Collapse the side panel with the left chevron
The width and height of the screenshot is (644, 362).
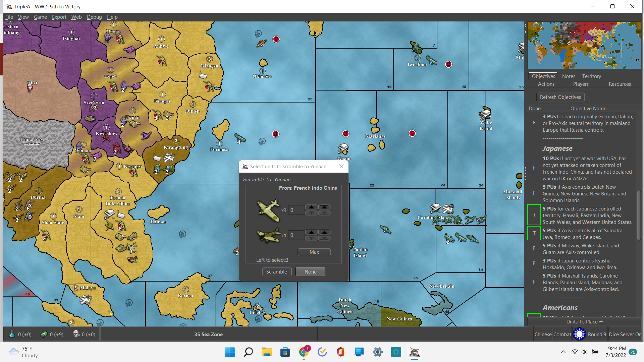(525, 25)
